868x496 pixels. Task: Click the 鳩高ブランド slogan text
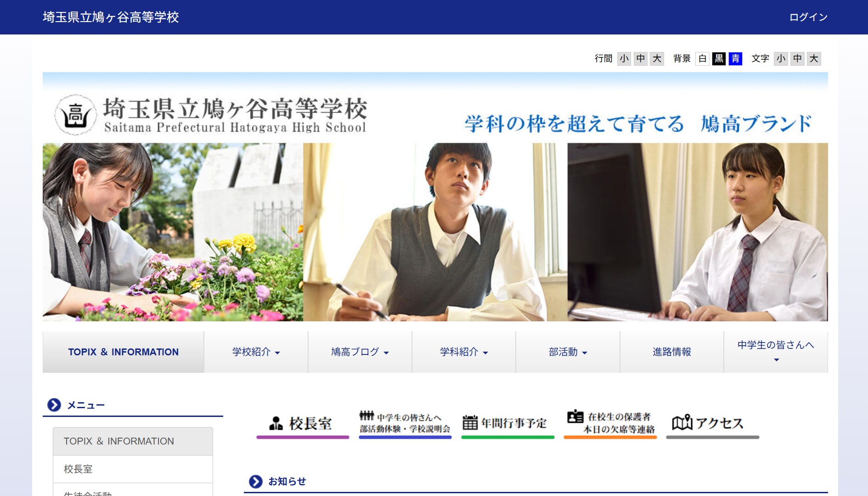(756, 124)
